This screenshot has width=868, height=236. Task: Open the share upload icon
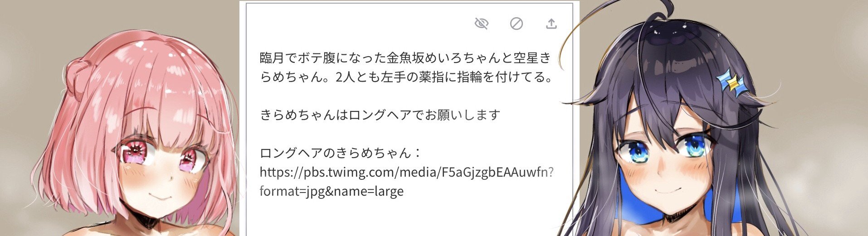pyautogui.click(x=551, y=24)
